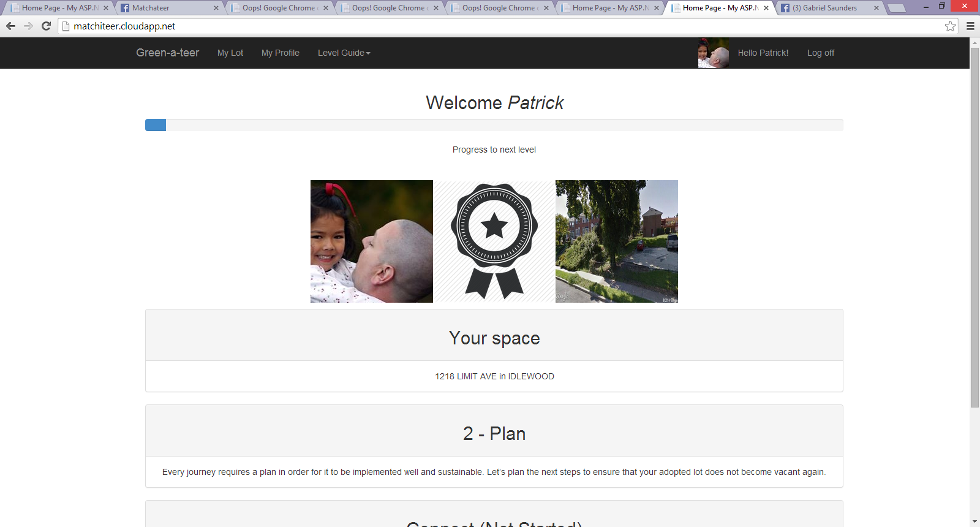Click the Hello Patrick! link
The width and height of the screenshot is (980, 527).
763,53
